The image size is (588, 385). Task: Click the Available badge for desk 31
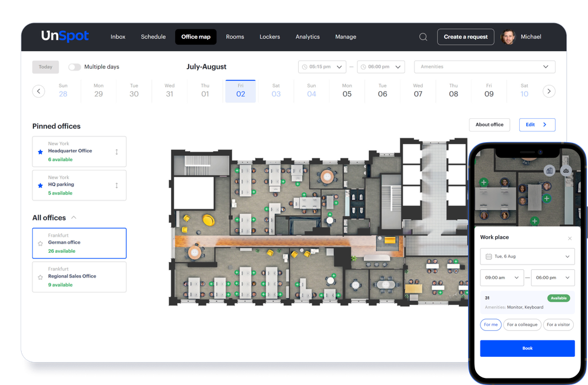[559, 298]
